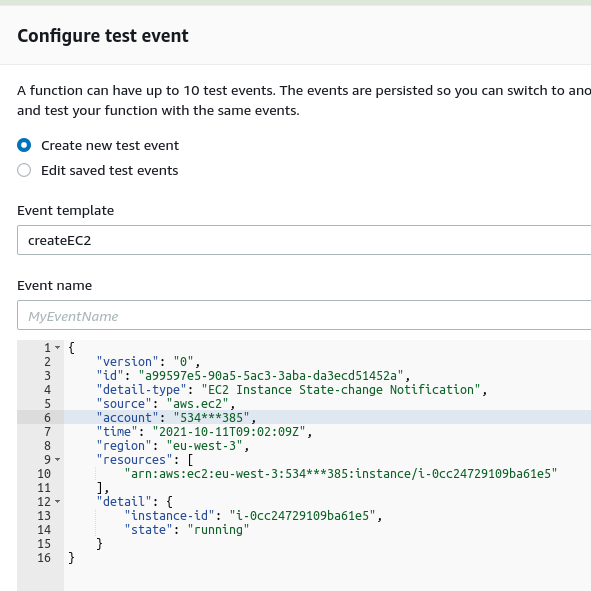The width and height of the screenshot is (591, 591).
Task: Select Create new test event radio
Action: [24, 145]
